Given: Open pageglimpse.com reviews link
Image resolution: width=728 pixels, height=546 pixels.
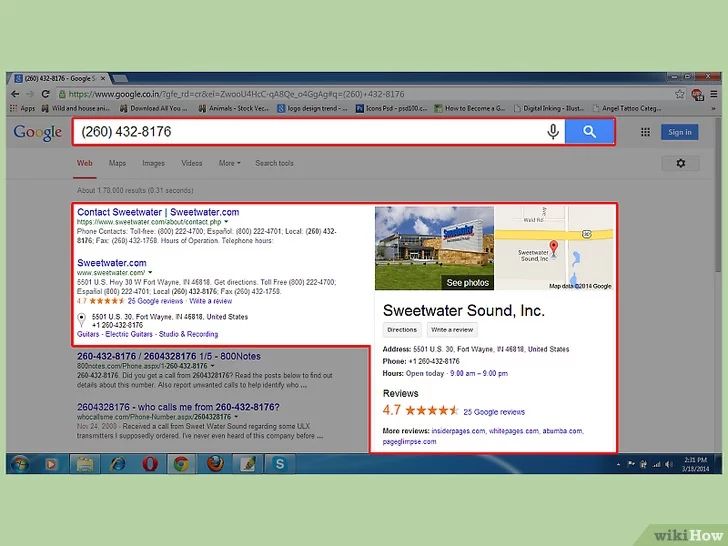Looking at the screenshot, I should tap(410, 442).
